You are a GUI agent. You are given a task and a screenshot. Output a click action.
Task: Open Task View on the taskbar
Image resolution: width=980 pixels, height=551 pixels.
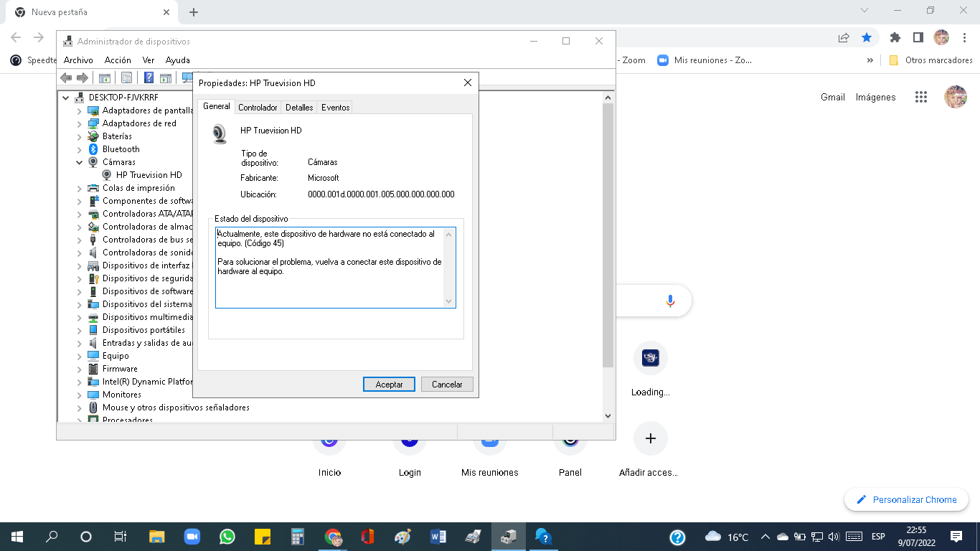[121, 537]
